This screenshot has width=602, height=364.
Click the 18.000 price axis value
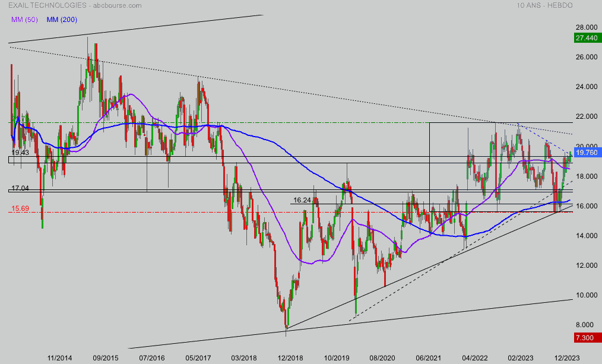(587, 176)
